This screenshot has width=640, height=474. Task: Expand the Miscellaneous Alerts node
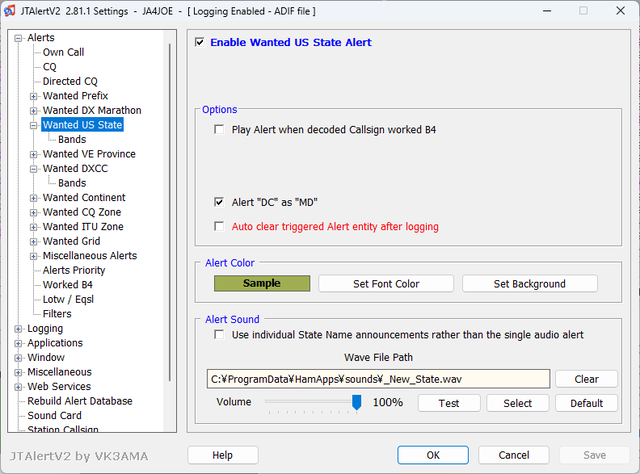click(x=33, y=256)
